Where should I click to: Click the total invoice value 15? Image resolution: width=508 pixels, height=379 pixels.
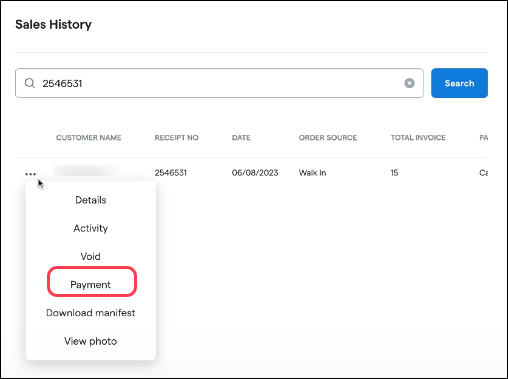[394, 173]
